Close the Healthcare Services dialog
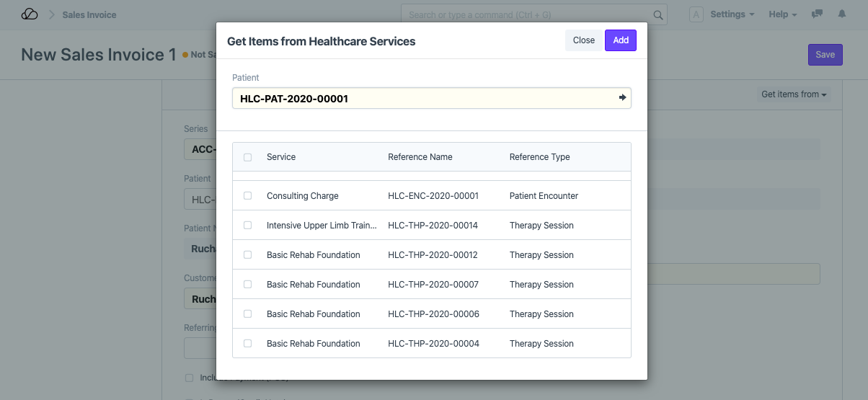This screenshot has height=400, width=868. [583, 40]
